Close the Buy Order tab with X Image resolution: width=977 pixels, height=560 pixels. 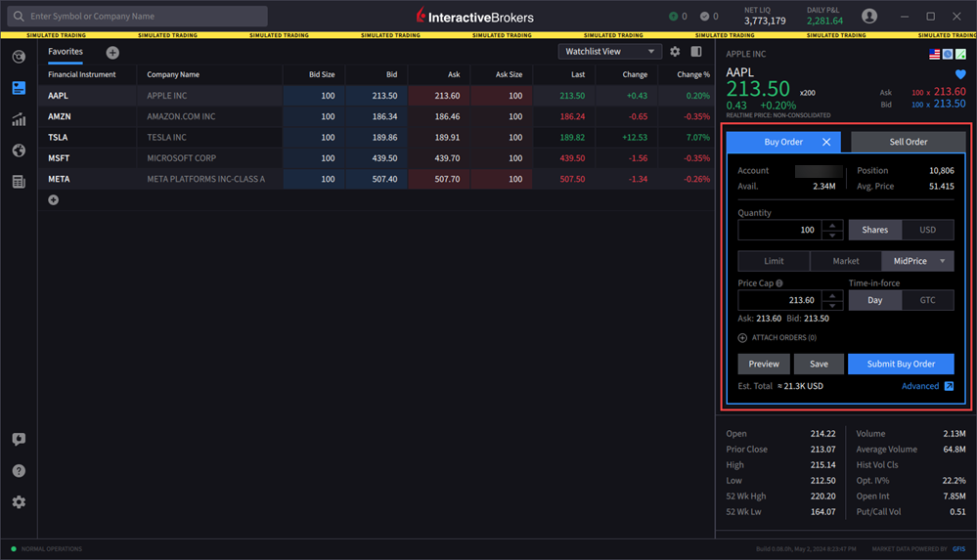826,142
